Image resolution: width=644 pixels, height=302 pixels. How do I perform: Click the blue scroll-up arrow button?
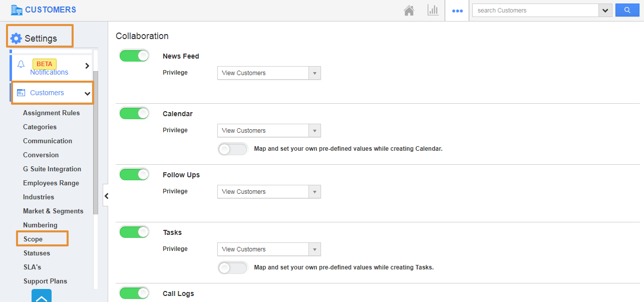coord(42,296)
